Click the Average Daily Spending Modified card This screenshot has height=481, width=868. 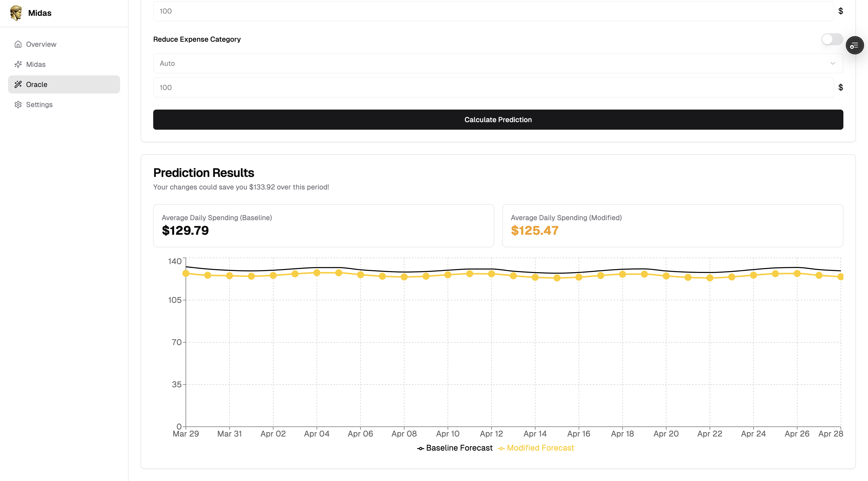672,225
